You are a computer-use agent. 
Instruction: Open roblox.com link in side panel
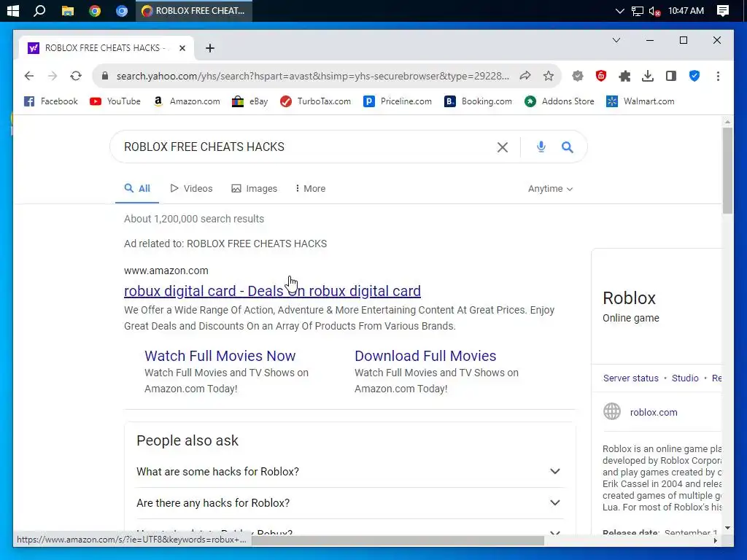[654, 413]
